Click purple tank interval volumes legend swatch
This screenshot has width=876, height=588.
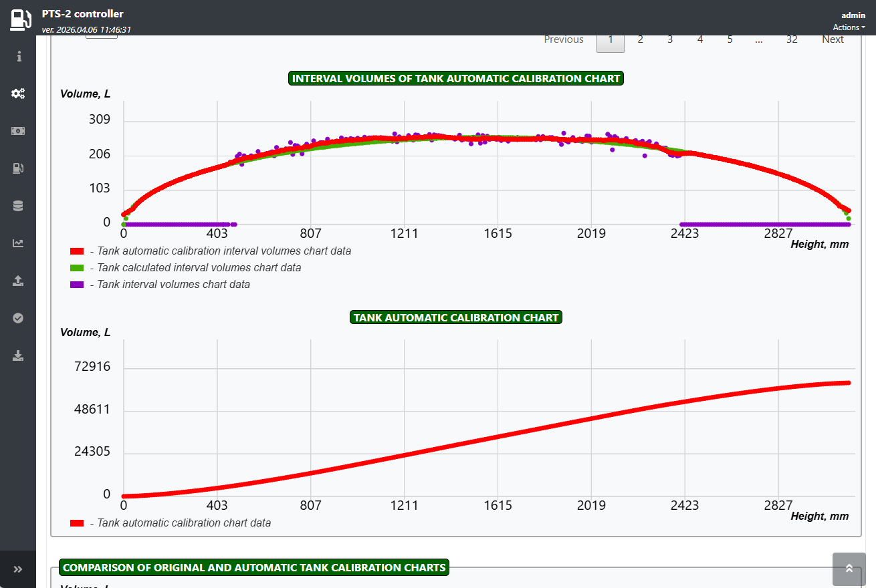[x=77, y=285]
